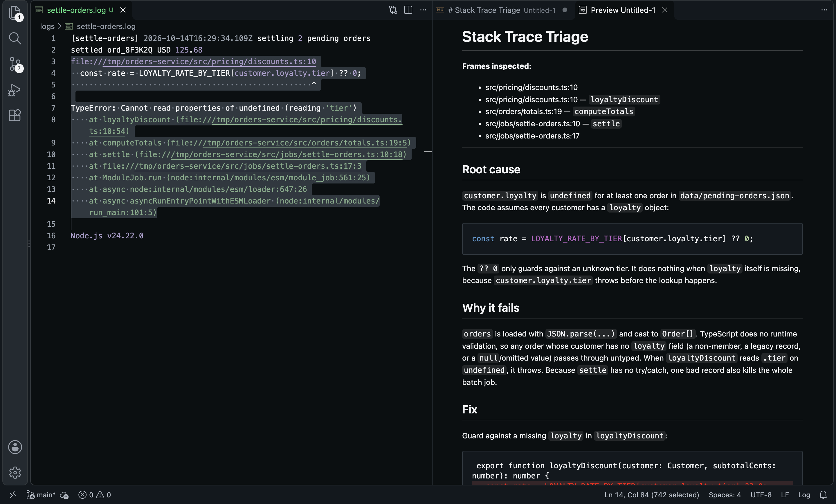Click the 'src/jobs/settle-orders.ts:17' preview list item
Viewport: 836px width, 504px height.
pos(532,136)
